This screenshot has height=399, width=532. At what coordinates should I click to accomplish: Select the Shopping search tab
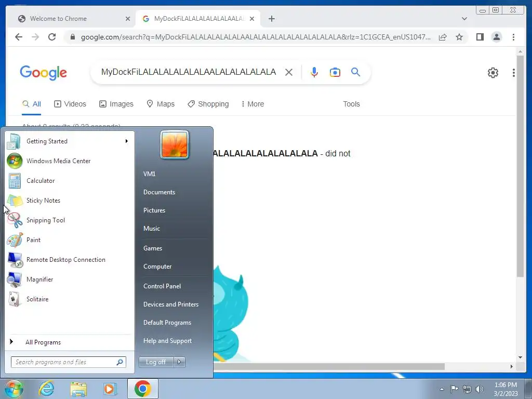coord(208,104)
